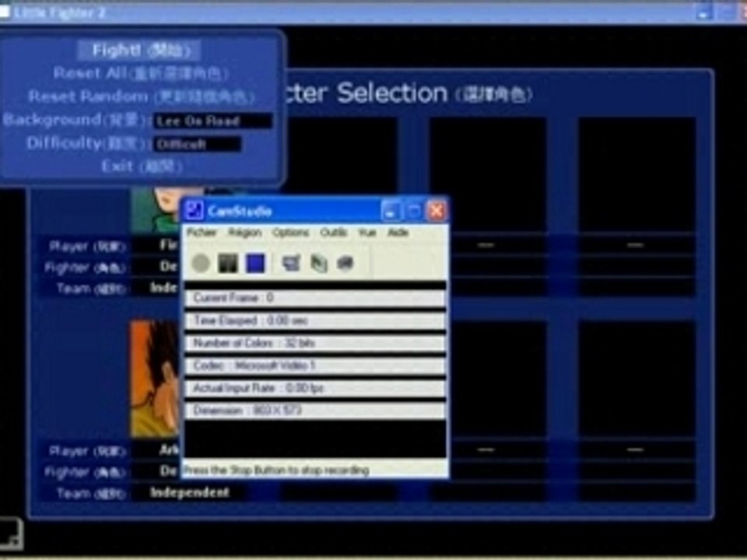This screenshot has width=747, height=560.
Task: Close the CamStudio window
Action: pos(437,211)
